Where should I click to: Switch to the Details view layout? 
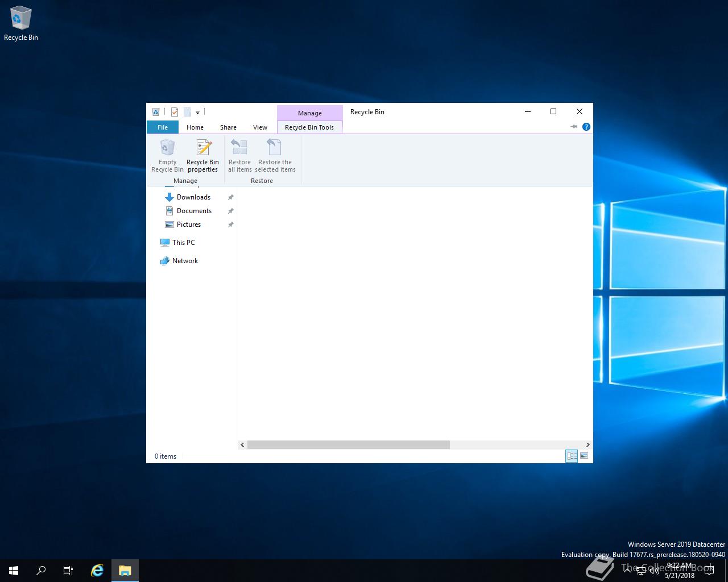tap(572, 456)
